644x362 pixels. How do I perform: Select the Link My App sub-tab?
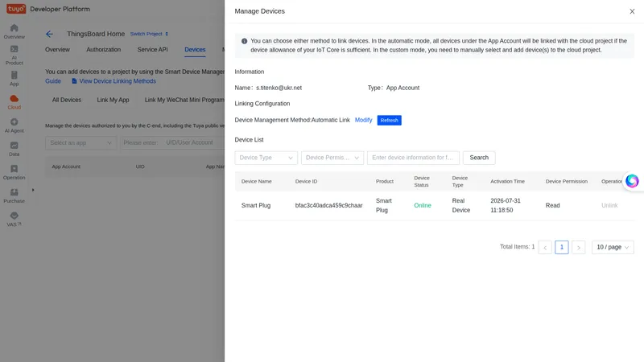tap(113, 100)
